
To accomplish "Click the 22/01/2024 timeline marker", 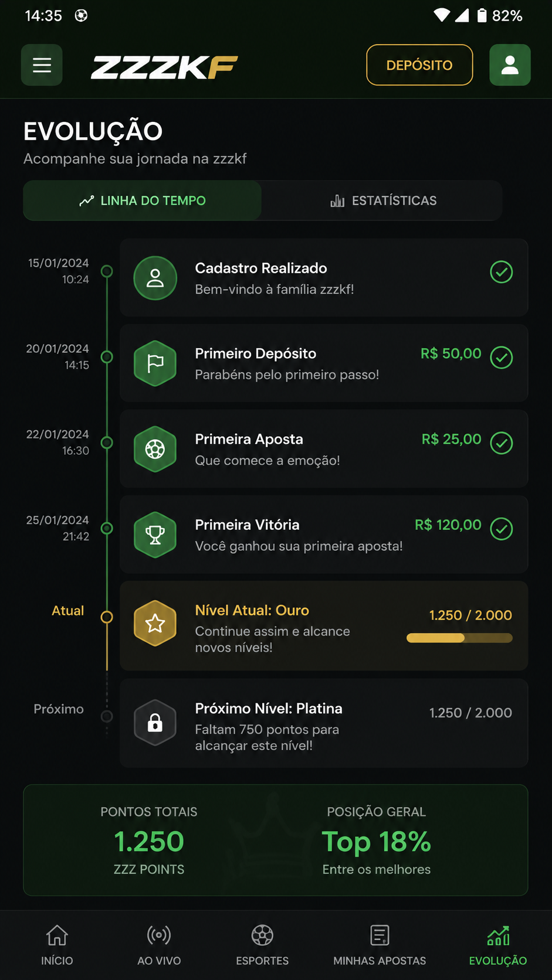I will pyautogui.click(x=107, y=443).
